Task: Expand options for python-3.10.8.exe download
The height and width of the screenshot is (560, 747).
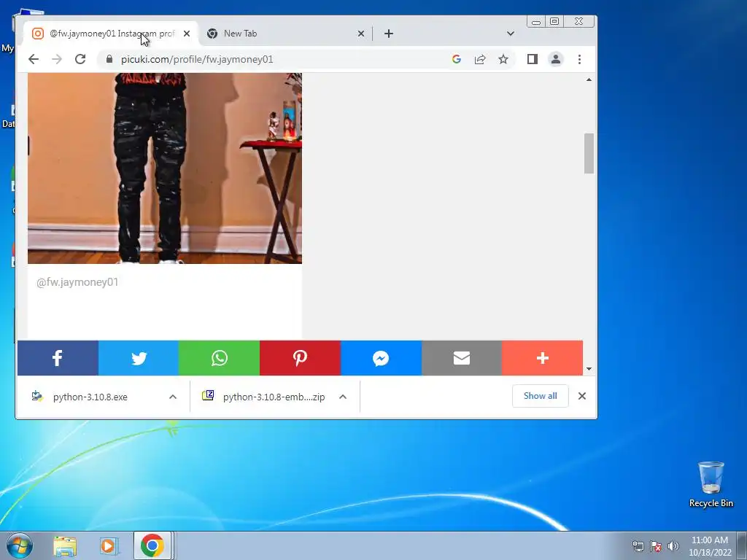Action: pos(172,397)
